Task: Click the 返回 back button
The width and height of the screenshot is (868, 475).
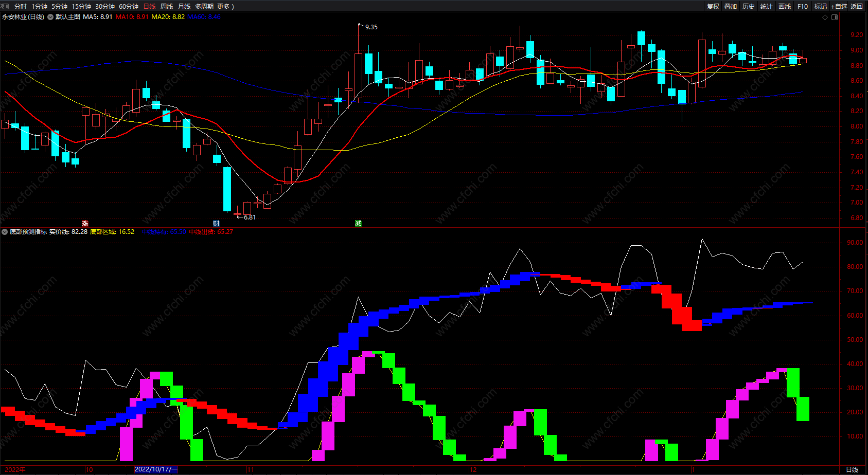Action: coord(857,6)
